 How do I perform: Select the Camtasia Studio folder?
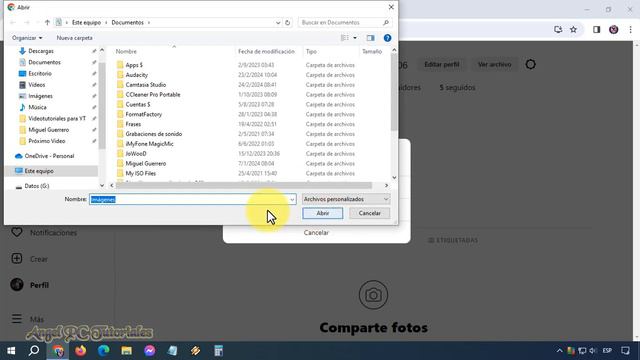coord(145,85)
